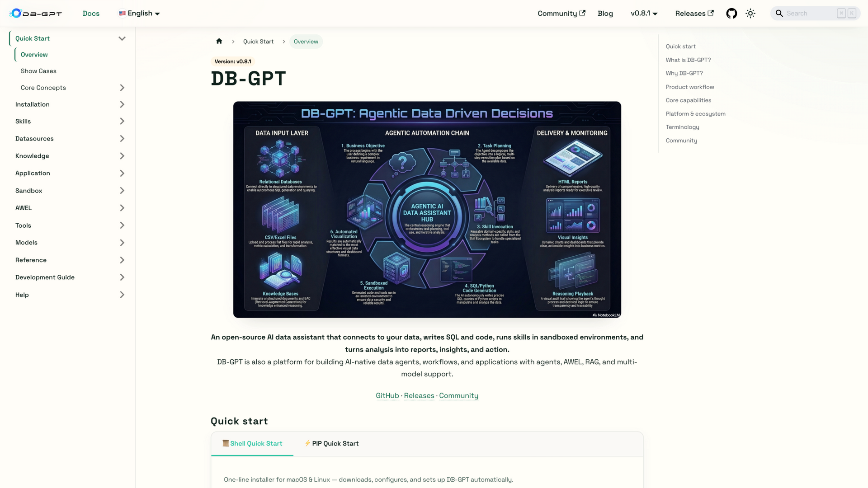The image size is (868, 488).
Task: Click the Quick start section heading
Action: [239, 421]
